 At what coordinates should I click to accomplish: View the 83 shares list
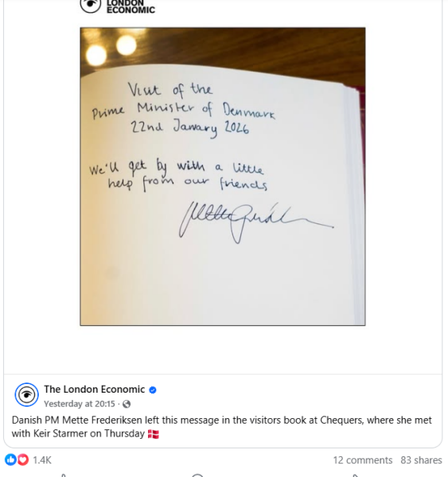(x=421, y=460)
